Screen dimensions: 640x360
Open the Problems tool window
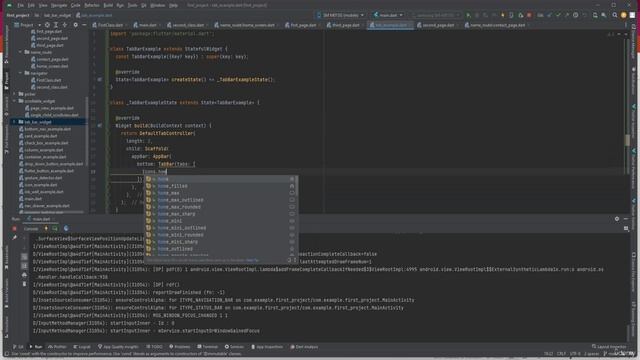click(180, 347)
